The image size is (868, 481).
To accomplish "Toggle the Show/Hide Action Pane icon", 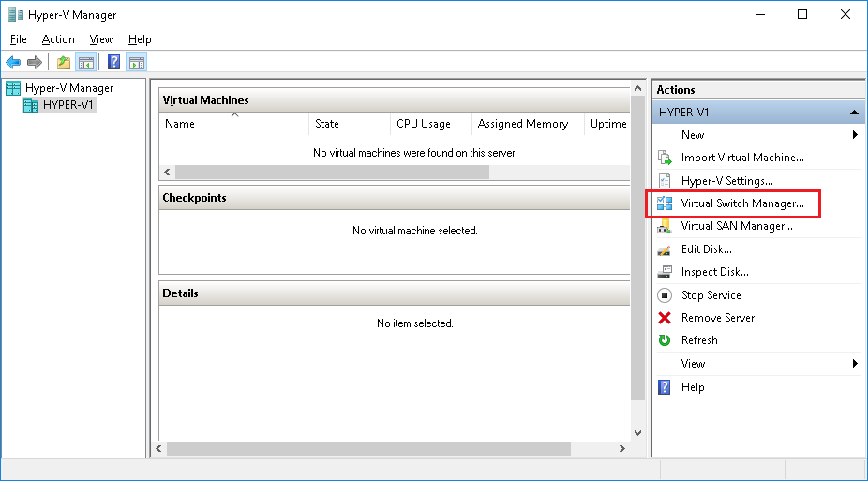I will (x=136, y=63).
